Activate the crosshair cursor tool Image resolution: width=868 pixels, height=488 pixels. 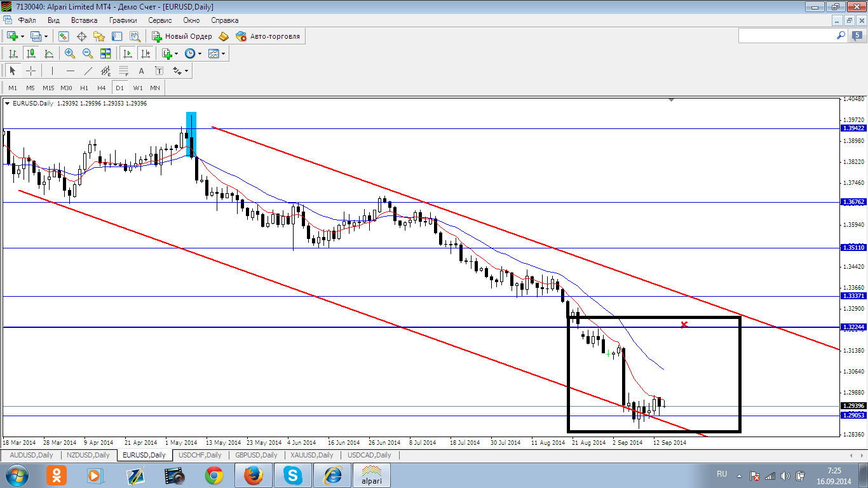30,71
